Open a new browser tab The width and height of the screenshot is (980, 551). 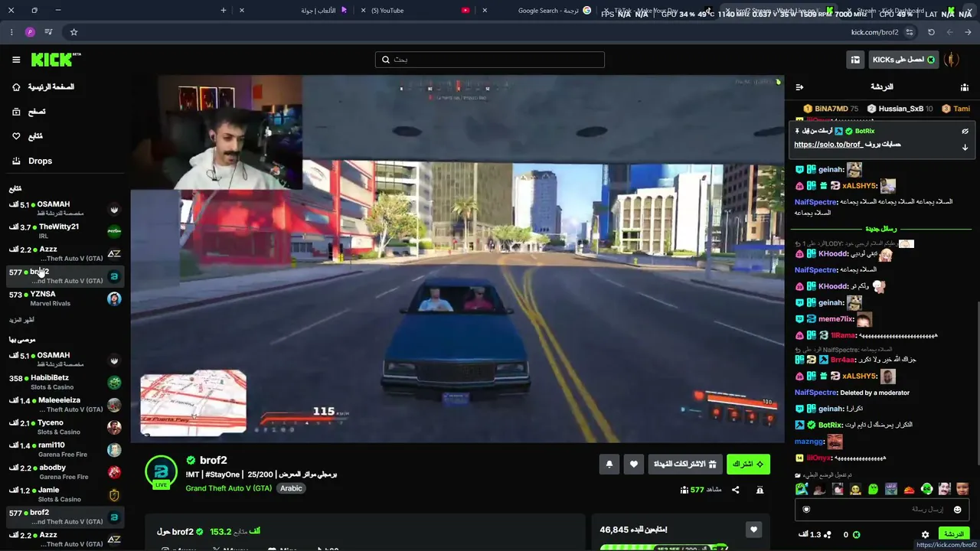click(224, 11)
